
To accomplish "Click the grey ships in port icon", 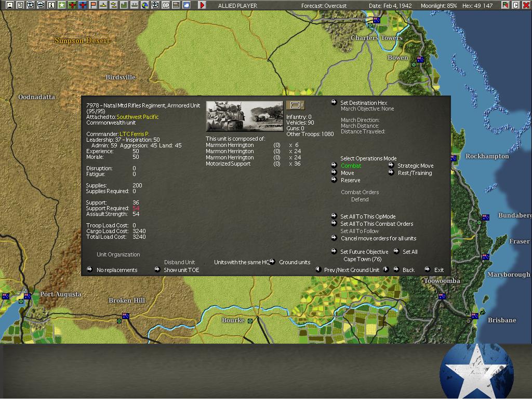I will [135, 5].
